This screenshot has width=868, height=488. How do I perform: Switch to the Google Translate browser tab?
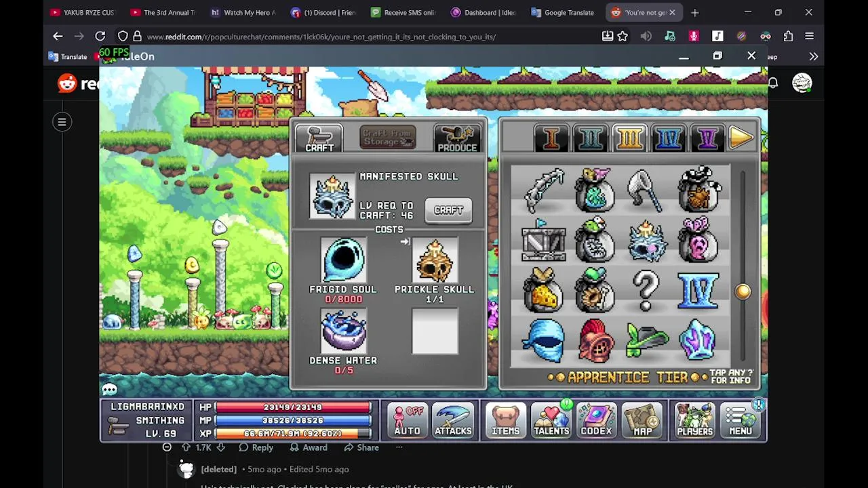tap(563, 12)
